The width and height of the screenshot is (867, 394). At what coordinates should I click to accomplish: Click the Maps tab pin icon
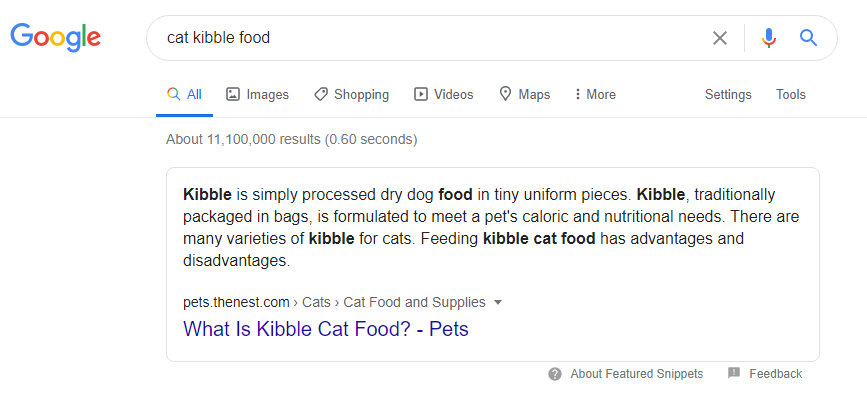505,94
